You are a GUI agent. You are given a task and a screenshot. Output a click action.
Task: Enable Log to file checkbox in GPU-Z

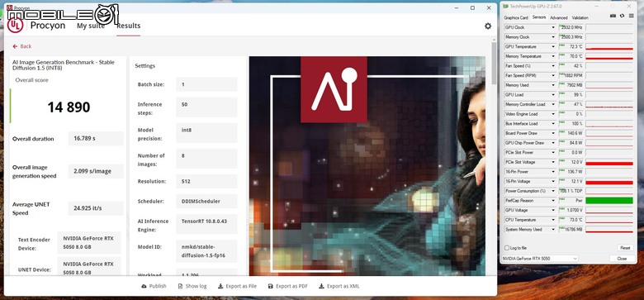coord(507,248)
